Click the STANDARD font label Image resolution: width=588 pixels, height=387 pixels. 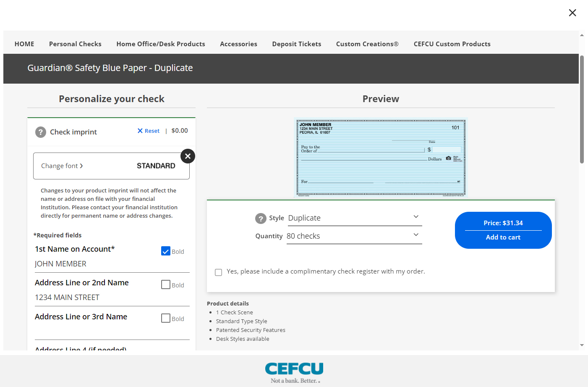point(156,166)
